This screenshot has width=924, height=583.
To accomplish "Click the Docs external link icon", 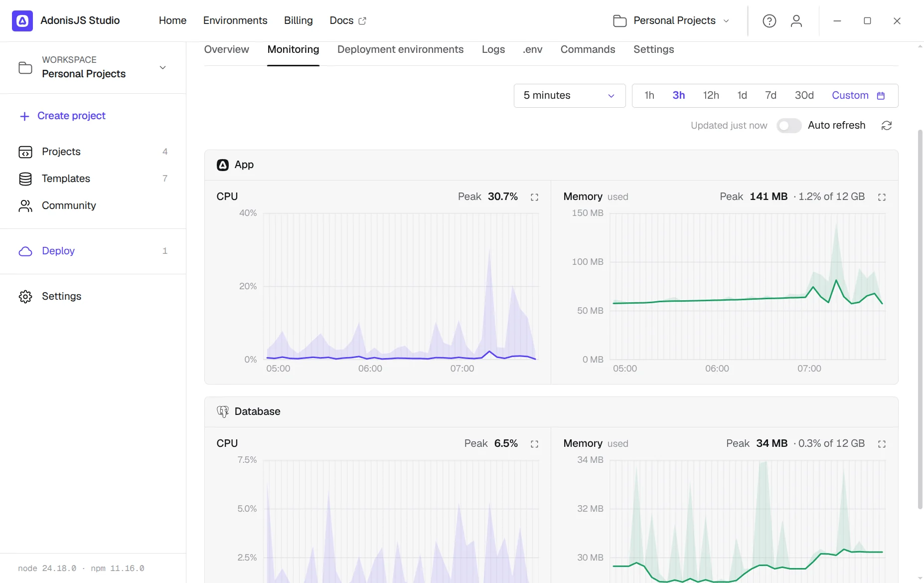I will coord(362,21).
